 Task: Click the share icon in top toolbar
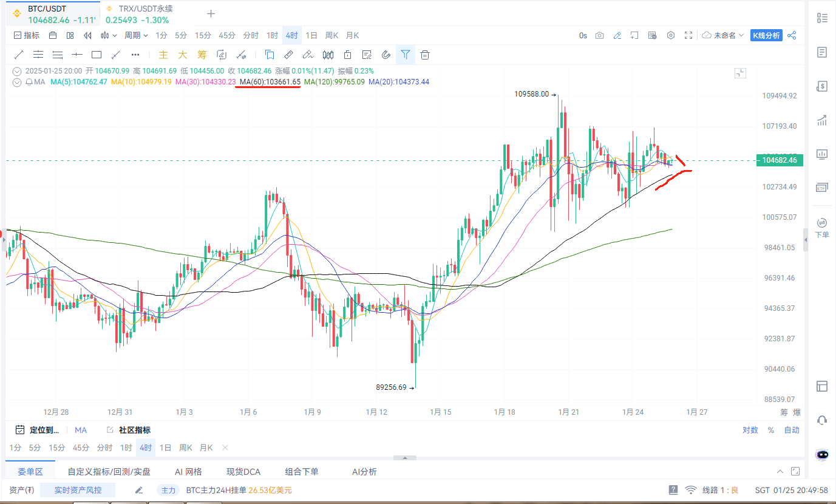792,35
